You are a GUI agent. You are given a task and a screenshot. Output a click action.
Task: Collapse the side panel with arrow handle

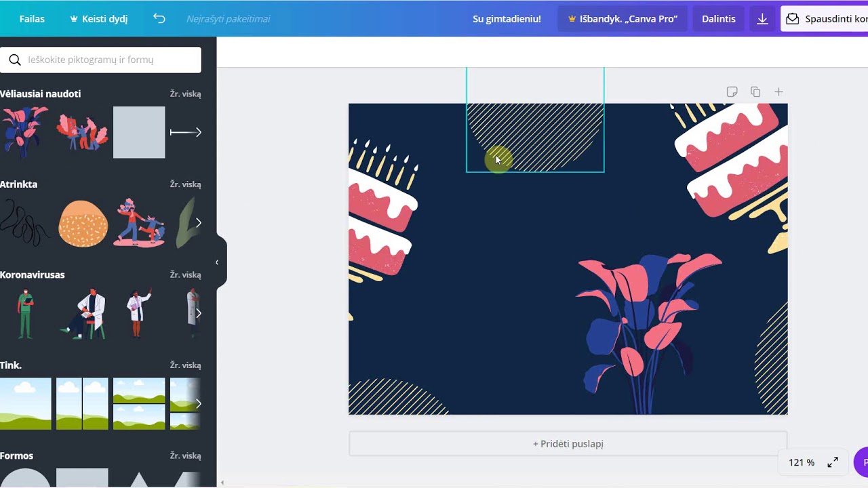click(218, 262)
